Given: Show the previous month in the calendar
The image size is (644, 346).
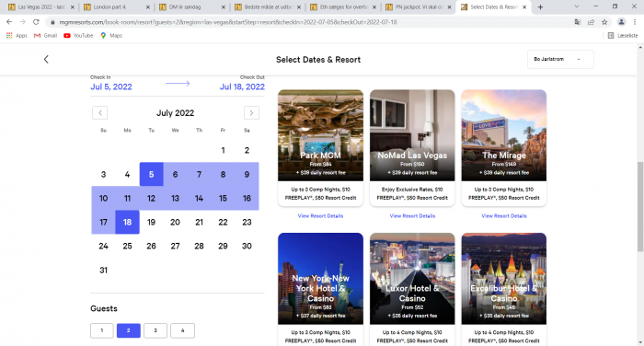Looking at the screenshot, I should pyautogui.click(x=99, y=112).
